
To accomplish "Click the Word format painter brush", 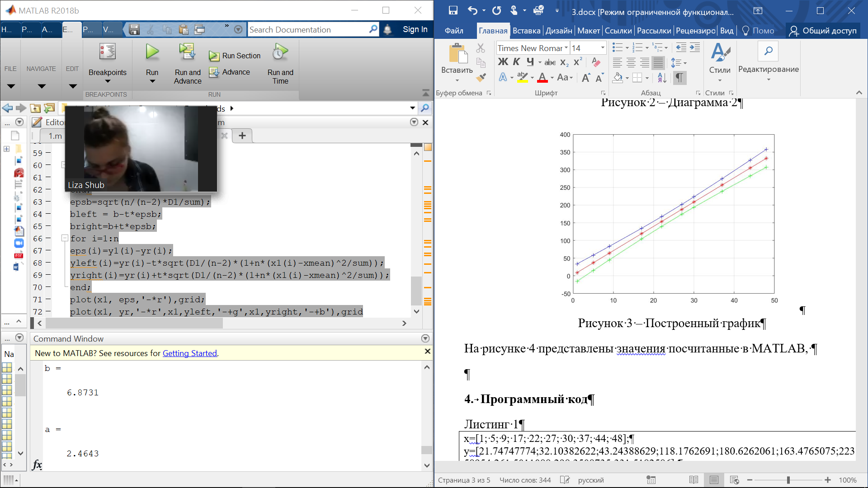I will (481, 78).
